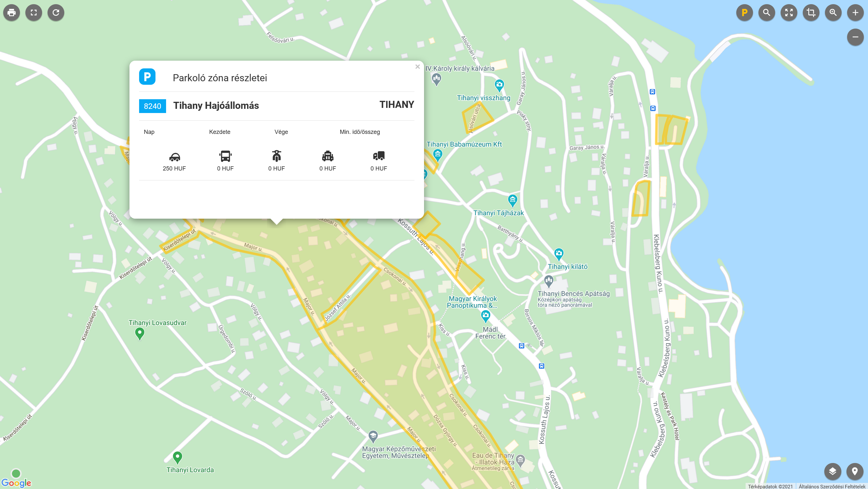Screen dimensions: 868x489
Task: Click the bus vehicle fee icon
Action: (x=226, y=156)
